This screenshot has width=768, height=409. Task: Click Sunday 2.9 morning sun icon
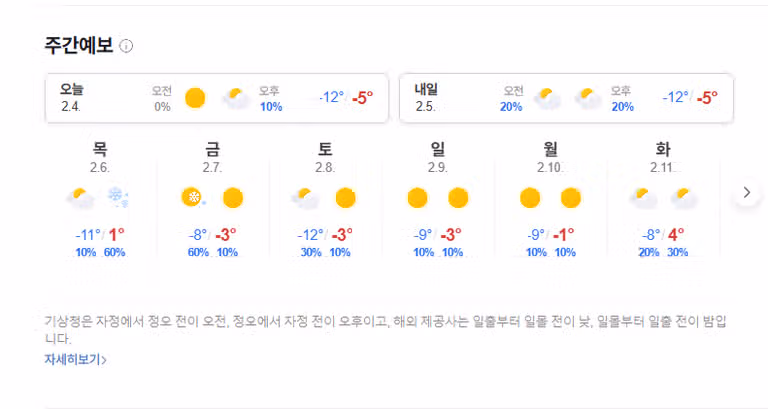click(417, 198)
